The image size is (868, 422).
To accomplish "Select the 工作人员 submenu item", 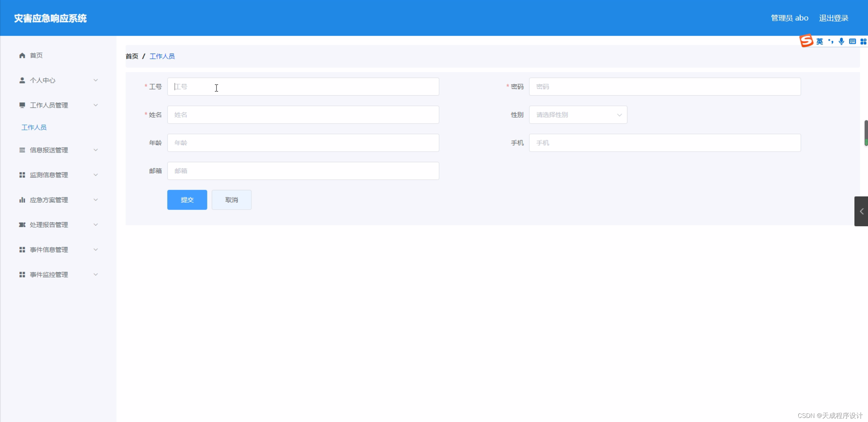I will coord(34,128).
